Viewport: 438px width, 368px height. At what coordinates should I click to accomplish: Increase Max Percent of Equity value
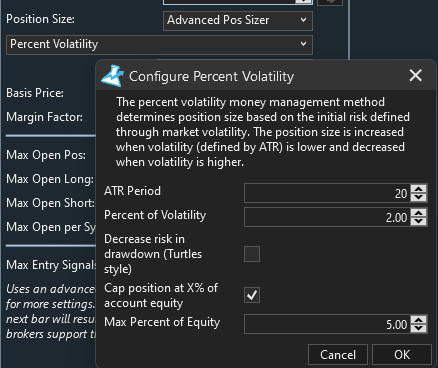point(419,320)
